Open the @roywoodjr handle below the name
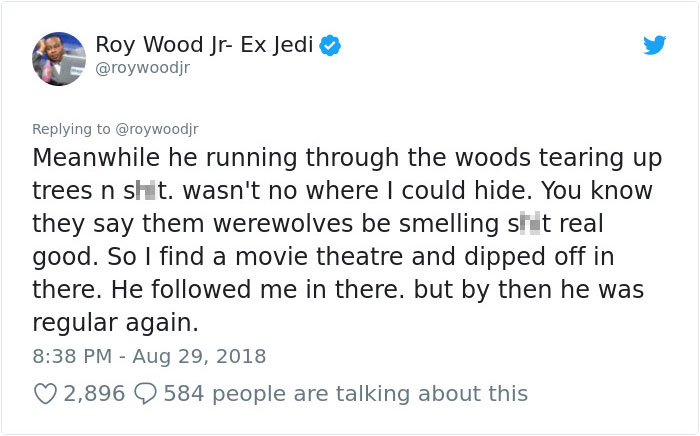This screenshot has width=700, height=436. tap(143, 68)
